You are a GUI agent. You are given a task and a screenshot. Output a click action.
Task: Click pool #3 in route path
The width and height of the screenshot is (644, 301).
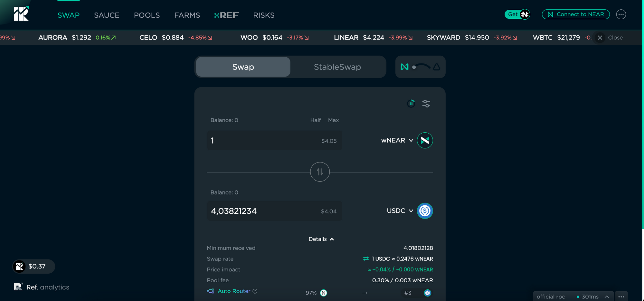click(408, 293)
